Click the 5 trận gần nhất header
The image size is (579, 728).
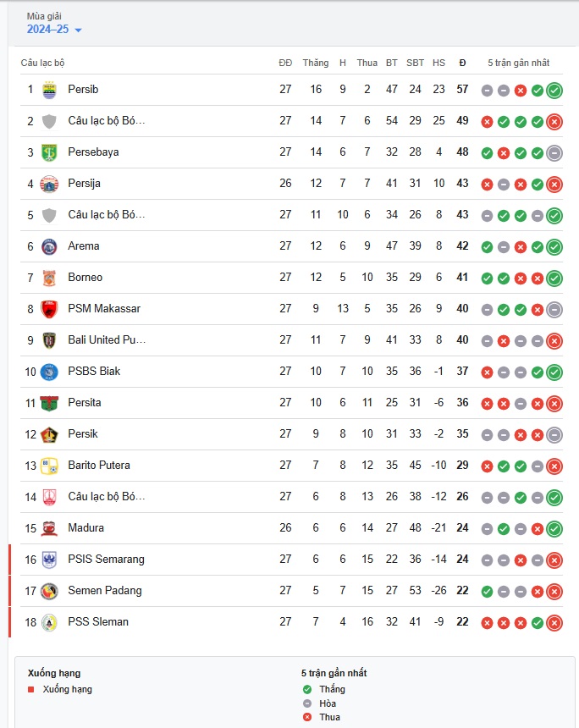(x=519, y=63)
